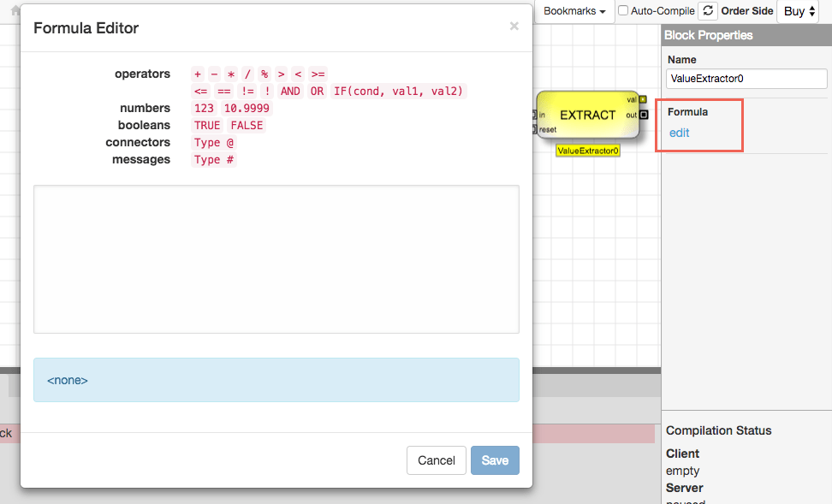Click the EXTRACT block out connector

point(644,115)
